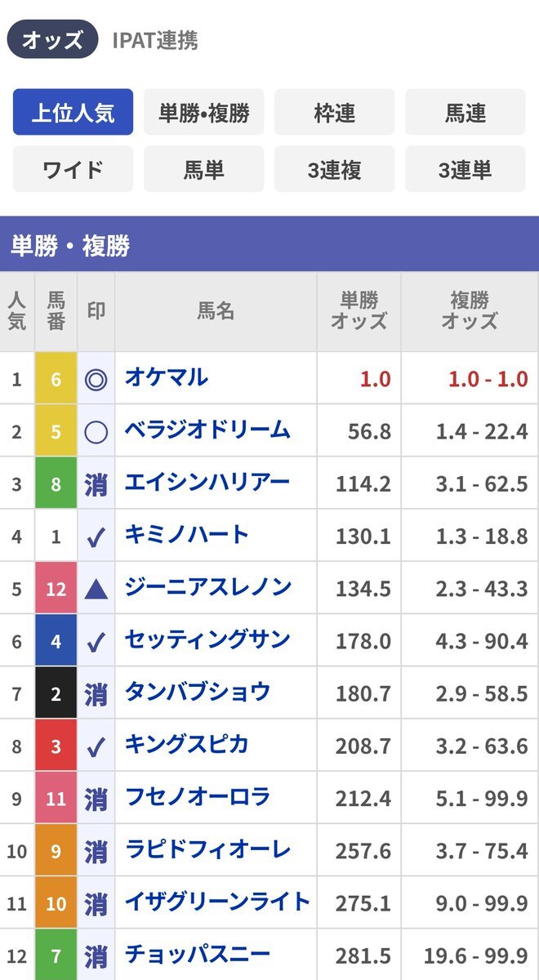Screen dimensions: 539x980
Task: Click the check mark for キングスピカ
Action: [96, 746]
